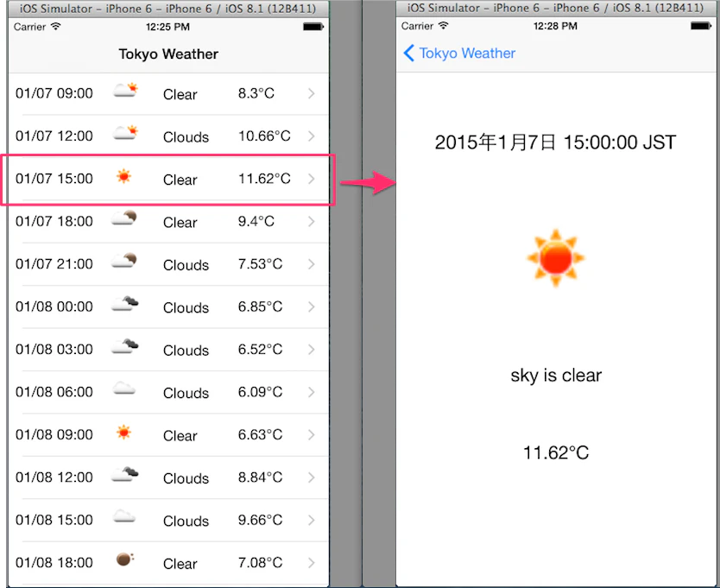720x588 pixels.
Task: Click the Clear label in the 01/08 18:00 row
Action: (180, 564)
